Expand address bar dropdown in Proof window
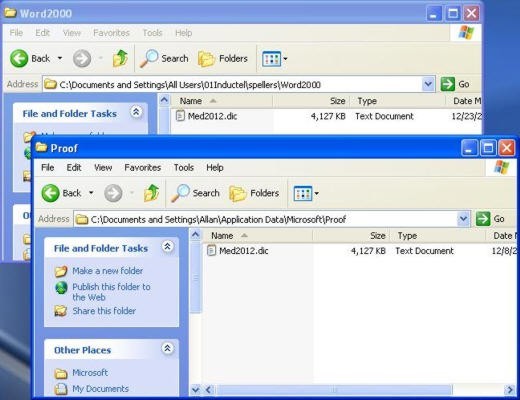This screenshot has width=520, height=400. (x=463, y=219)
